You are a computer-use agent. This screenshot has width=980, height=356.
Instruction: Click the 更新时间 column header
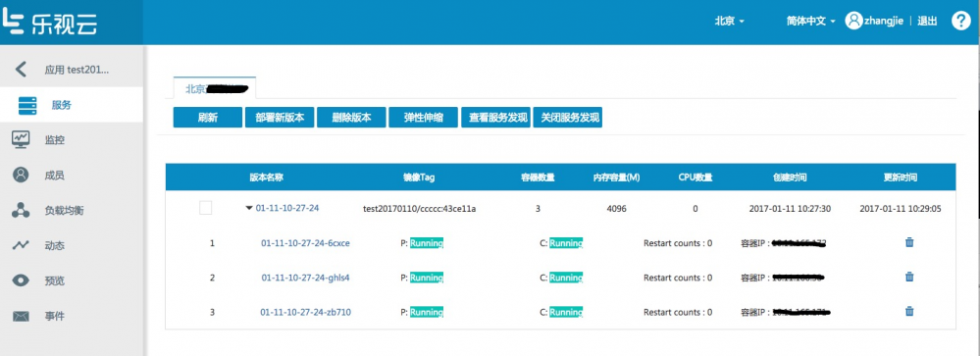(900, 178)
